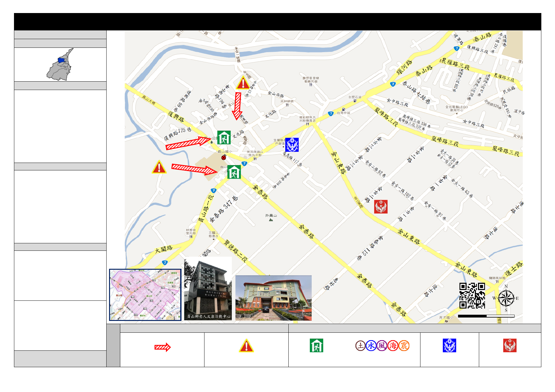Click the gas pump icon at 台灣中油
Image resolution: width=555 pixels, height=392 pixels.
[x=343, y=109]
